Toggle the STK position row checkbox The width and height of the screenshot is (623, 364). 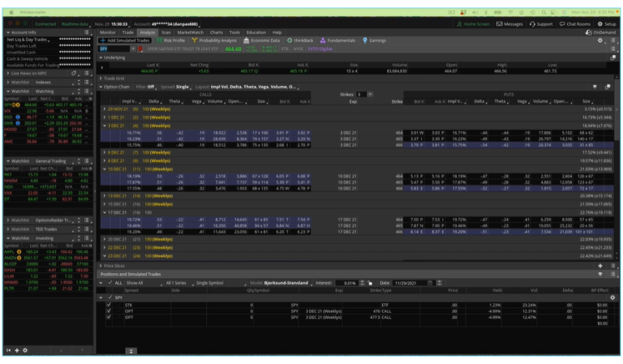[110, 304]
